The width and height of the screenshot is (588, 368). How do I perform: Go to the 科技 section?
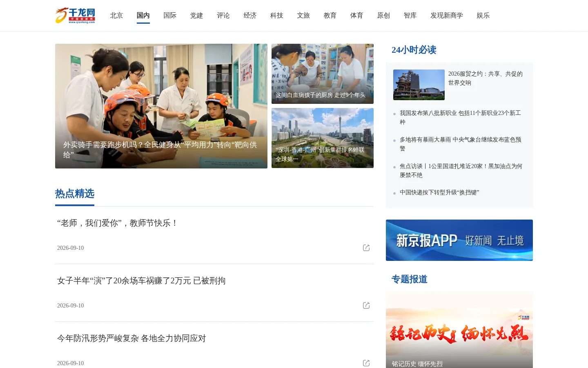click(276, 16)
